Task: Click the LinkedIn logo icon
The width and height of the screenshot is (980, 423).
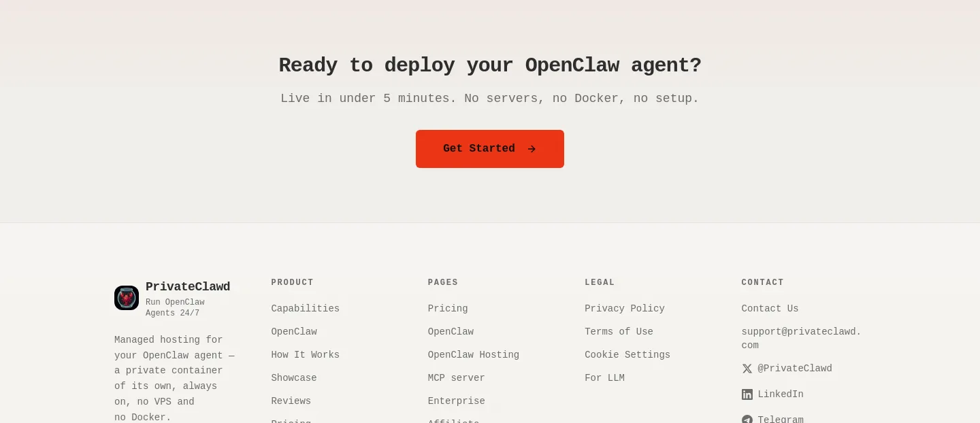Action: pos(747,394)
